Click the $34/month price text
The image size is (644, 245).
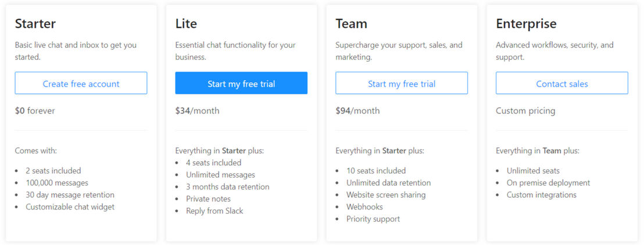click(x=197, y=111)
